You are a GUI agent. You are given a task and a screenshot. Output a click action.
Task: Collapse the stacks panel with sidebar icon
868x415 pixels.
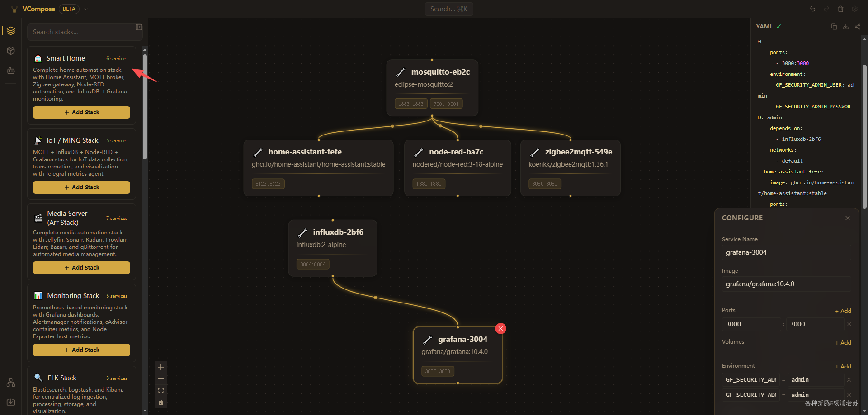(139, 27)
